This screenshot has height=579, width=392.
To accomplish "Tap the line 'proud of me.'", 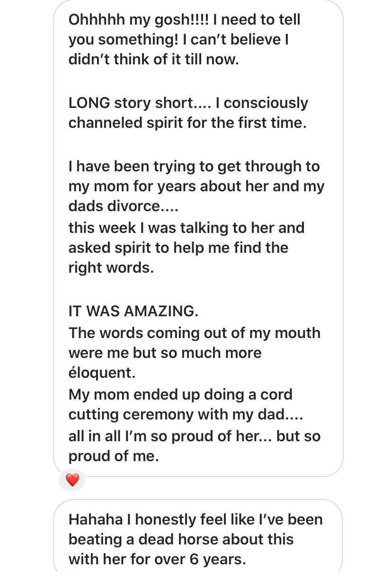I will (x=114, y=456).
